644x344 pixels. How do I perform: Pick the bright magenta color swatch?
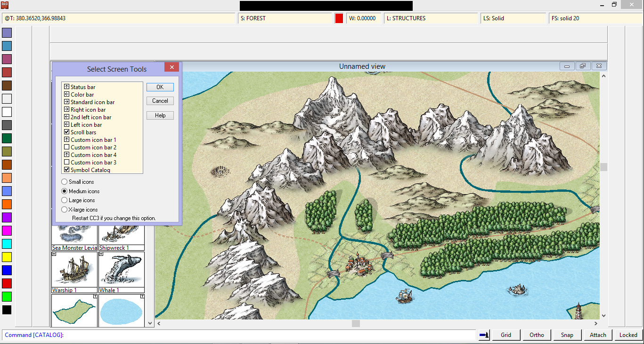[x=7, y=231]
